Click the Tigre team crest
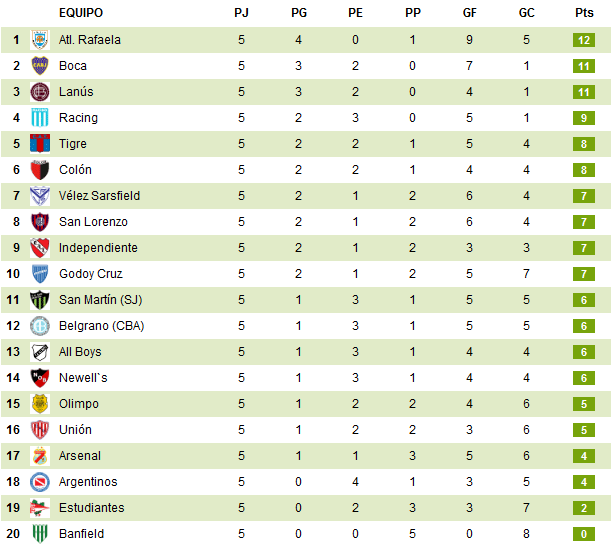 tap(40, 144)
